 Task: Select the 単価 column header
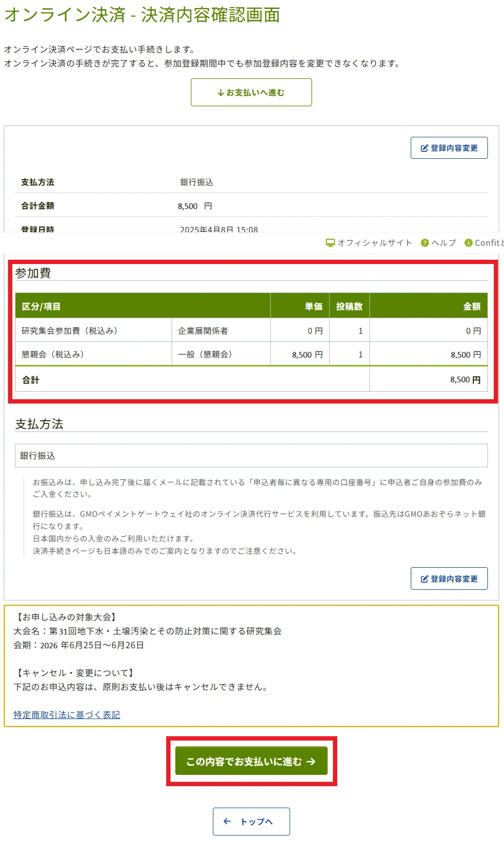pos(314,306)
